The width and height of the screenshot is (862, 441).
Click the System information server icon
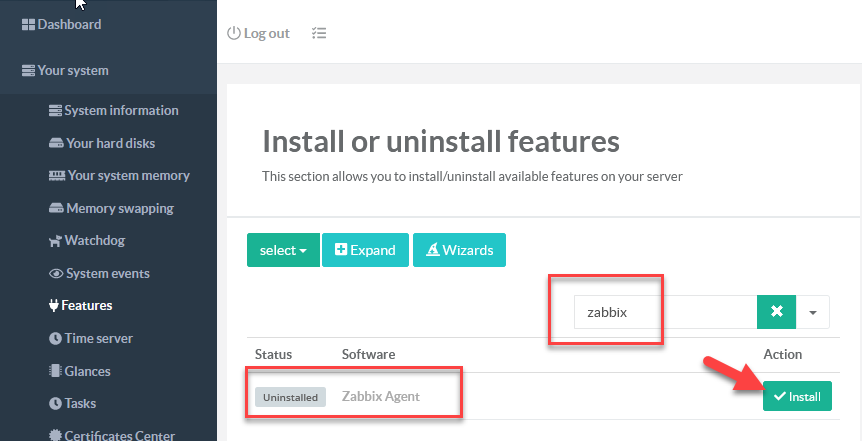click(56, 111)
